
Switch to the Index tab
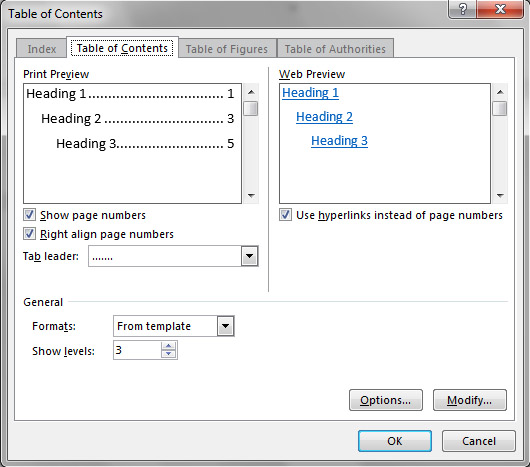(x=42, y=49)
